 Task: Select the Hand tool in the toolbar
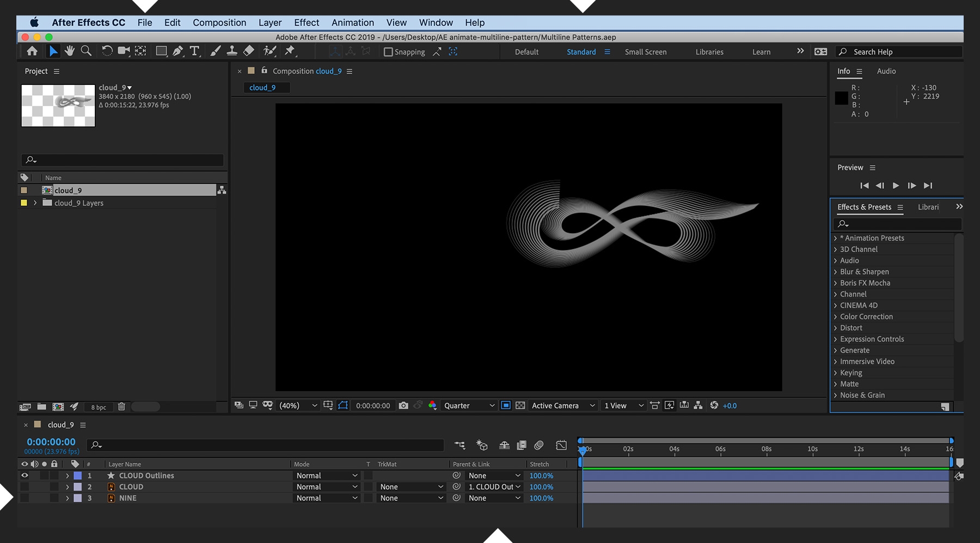70,51
